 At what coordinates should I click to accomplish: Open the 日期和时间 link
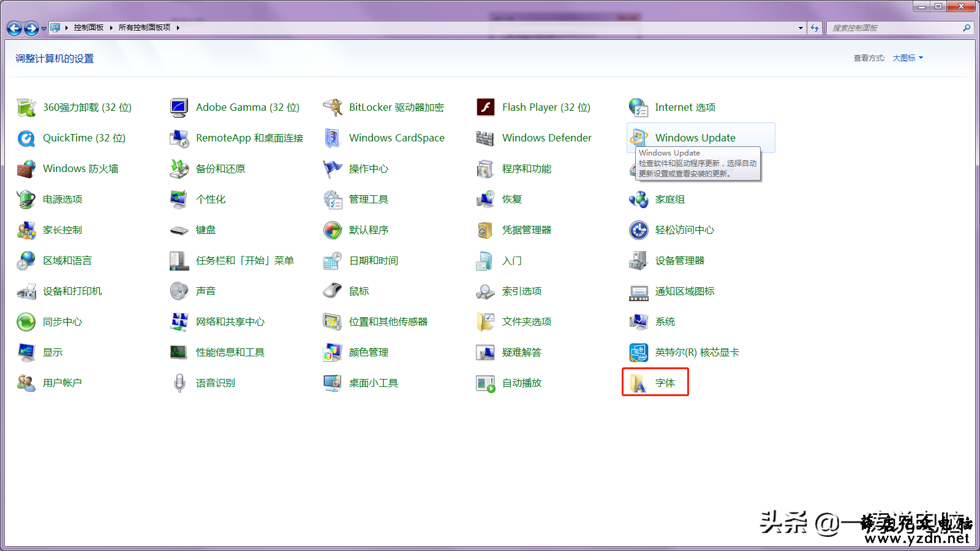click(x=374, y=260)
